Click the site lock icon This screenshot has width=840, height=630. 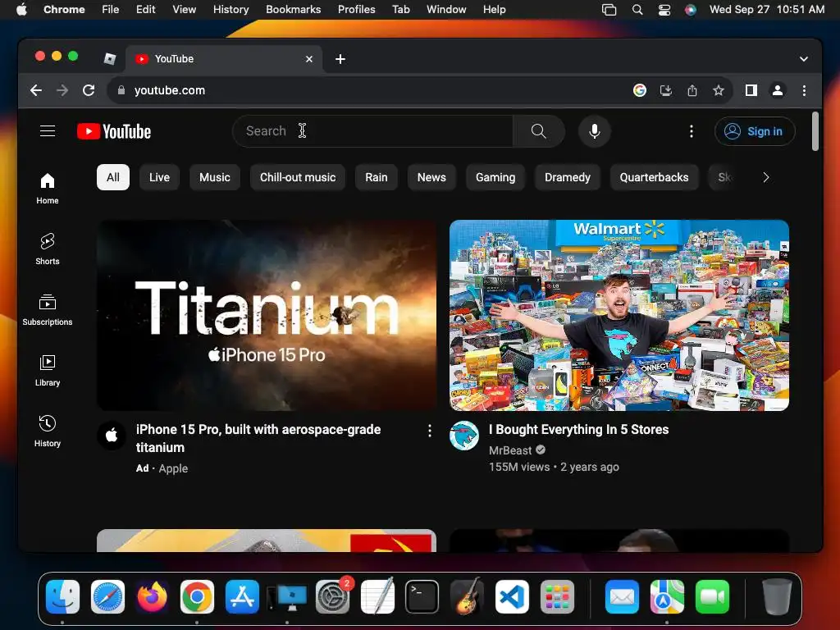pyautogui.click(x=121, y=90)
